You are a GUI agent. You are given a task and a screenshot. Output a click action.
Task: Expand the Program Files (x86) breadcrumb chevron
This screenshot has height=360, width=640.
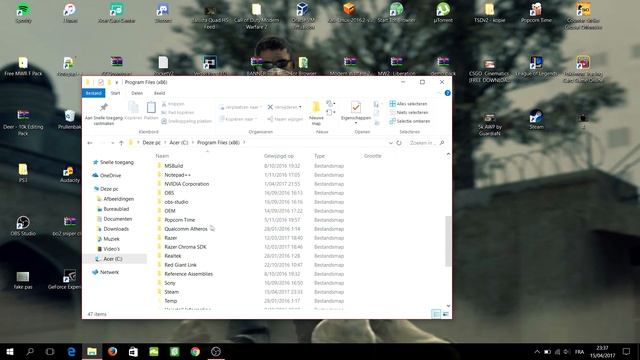244,142
